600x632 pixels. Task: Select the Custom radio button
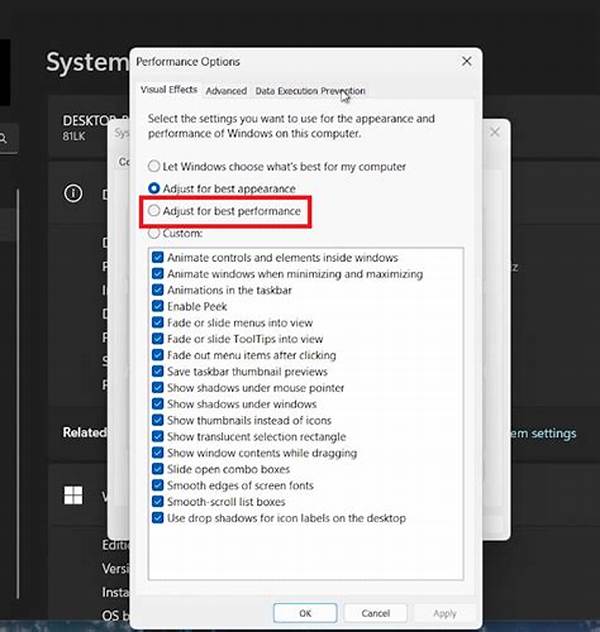tap(154, 233)
